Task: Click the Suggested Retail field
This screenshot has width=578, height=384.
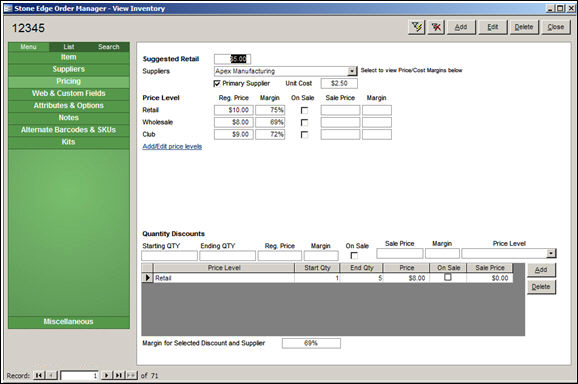Action: [x=232, y=59]
